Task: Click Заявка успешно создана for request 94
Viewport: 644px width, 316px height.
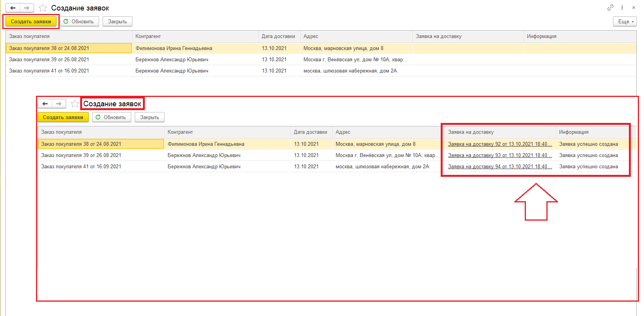Action: pos(589,166)
